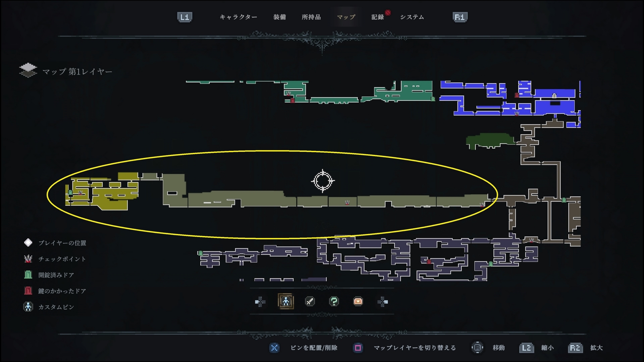Open the 装備 tab
644x362 pixels.
280,17
